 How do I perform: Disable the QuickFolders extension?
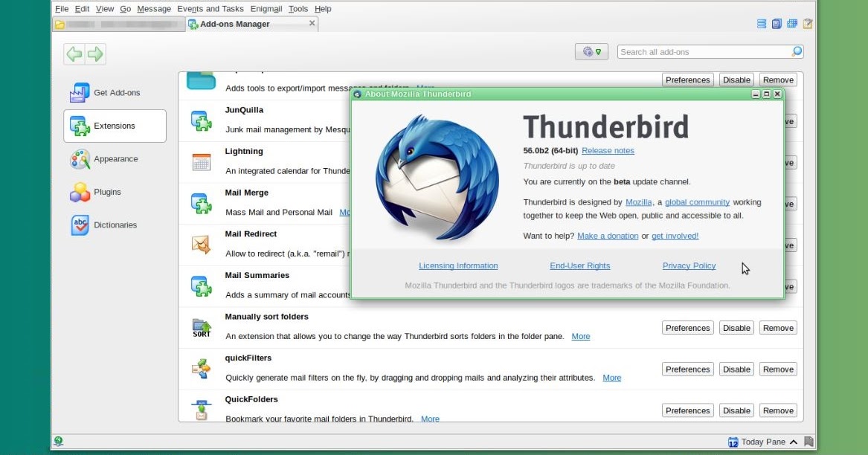click(x=736, y=410)
